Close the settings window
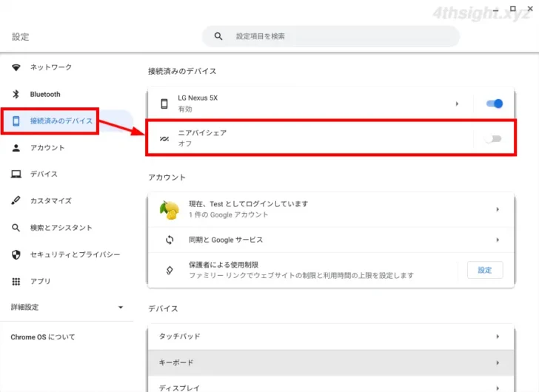The width and height of the screenshot is (539, 392). pos(530,9)
